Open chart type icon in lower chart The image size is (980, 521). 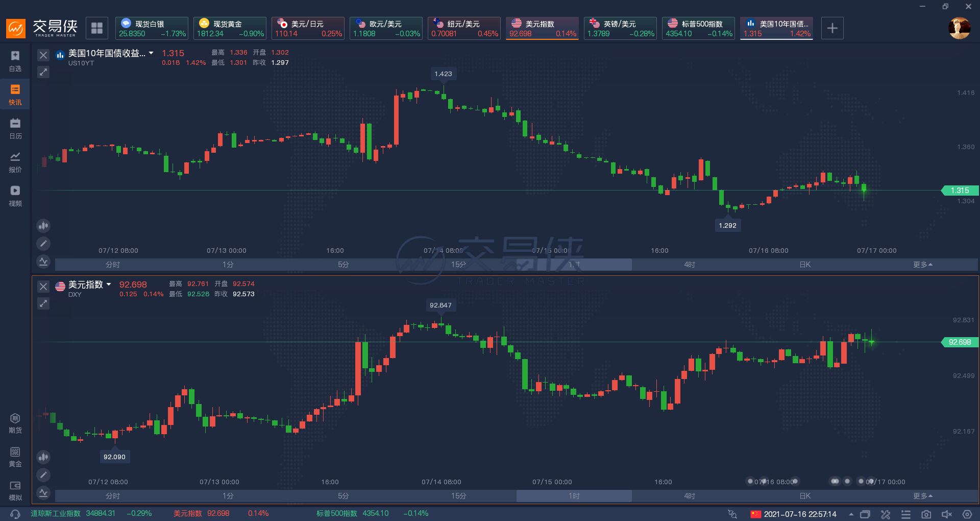[43, 457]
